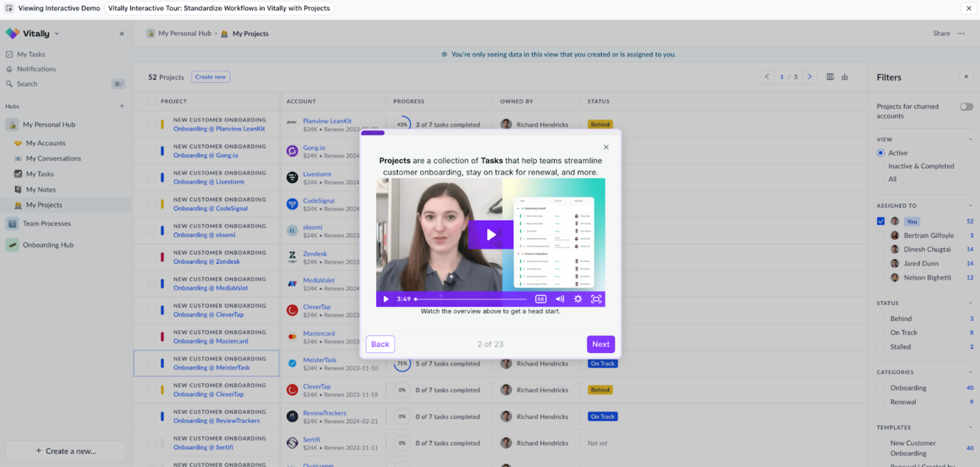Check Dinesh Chugtai assignee filter
Viewport: 980px width, 467px height.
881,249
